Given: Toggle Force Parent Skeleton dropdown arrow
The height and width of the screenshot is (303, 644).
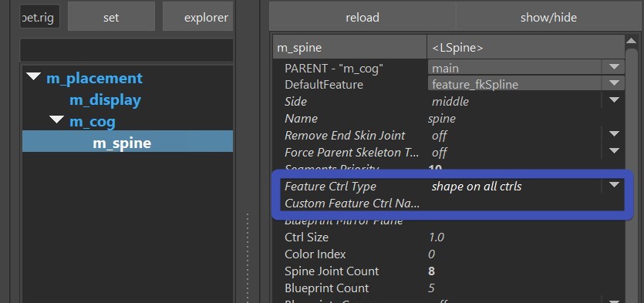Looking at the screenshot, I should [614, 151].
